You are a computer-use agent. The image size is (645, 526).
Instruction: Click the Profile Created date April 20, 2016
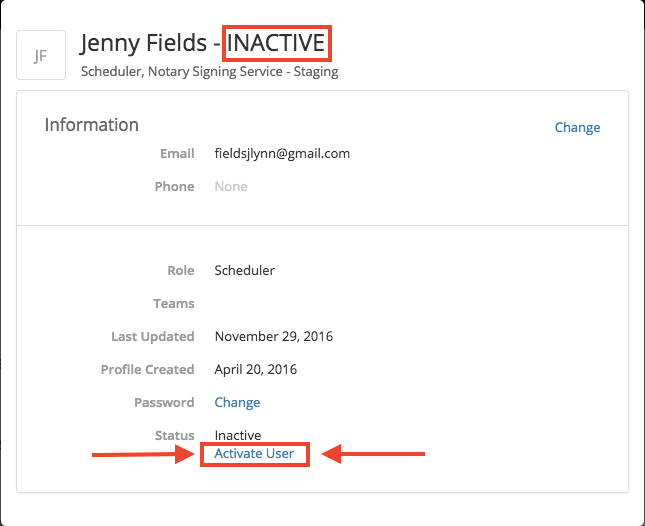(255, 369)
